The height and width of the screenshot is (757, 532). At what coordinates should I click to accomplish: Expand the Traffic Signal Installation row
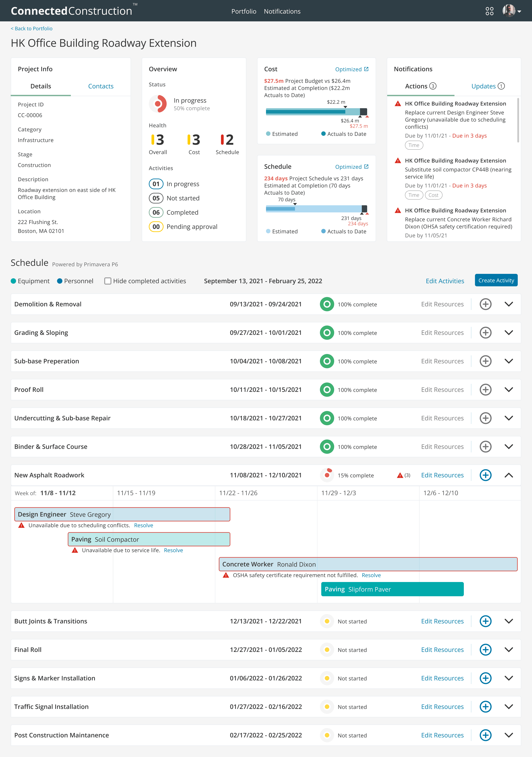tap(509, 706)
